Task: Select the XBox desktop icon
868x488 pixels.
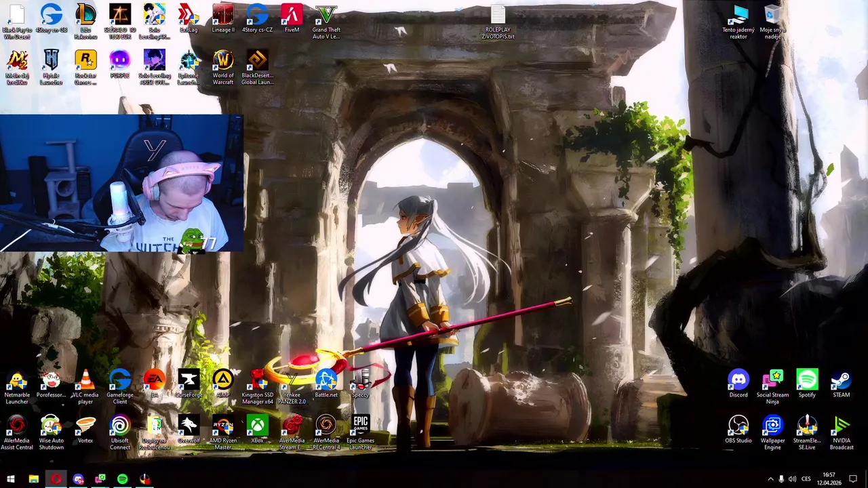Action: [257, 430]
